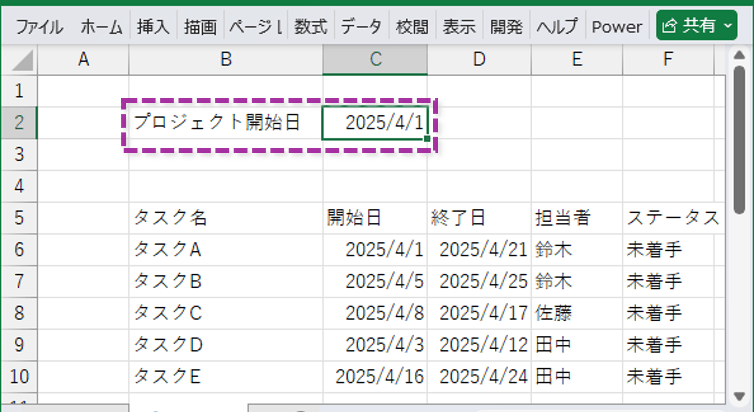Select the タスクC cell
This screenshot has width=754, height=412.
(x=226, y=313)
